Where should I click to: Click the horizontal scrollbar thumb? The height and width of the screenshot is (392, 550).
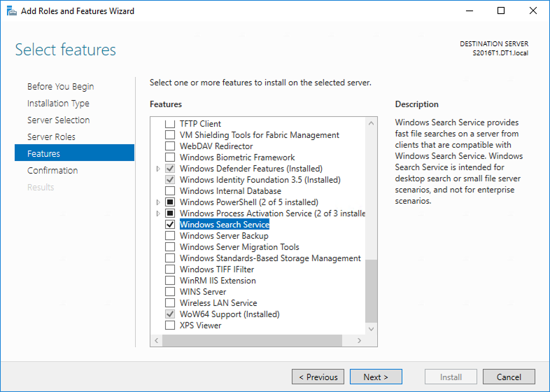pos(252,340)
